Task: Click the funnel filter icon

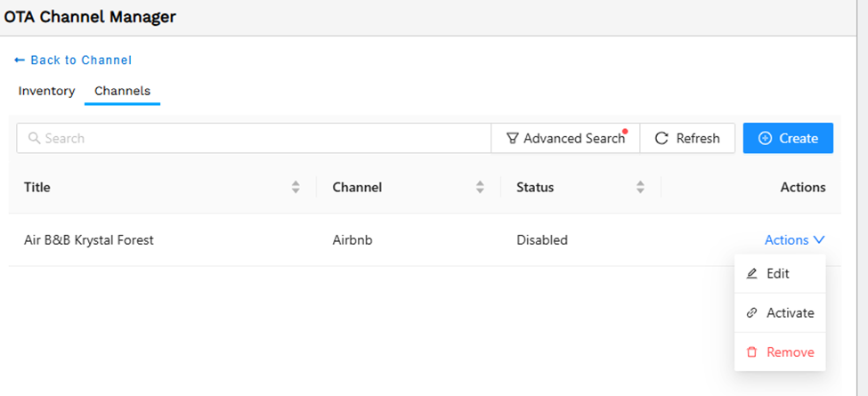Action: tap(513, 138)
